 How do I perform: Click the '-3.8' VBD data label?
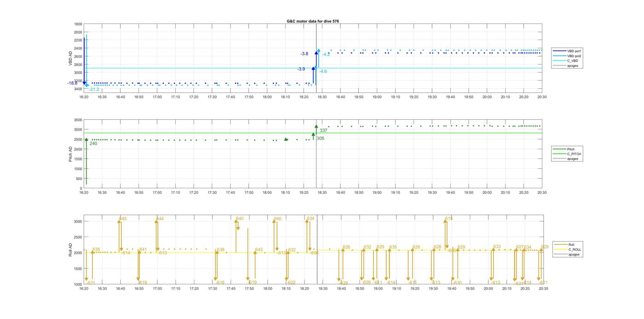(x=305, y=54)
